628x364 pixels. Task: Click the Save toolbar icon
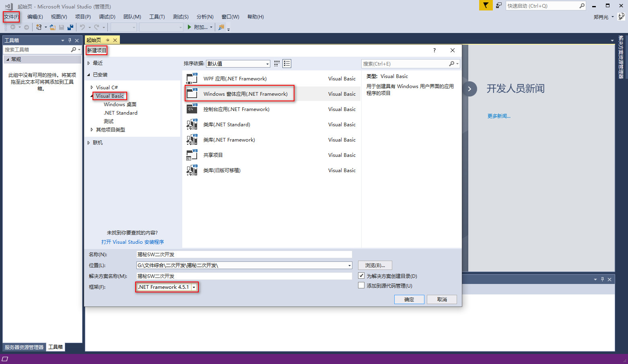[62, 27]
